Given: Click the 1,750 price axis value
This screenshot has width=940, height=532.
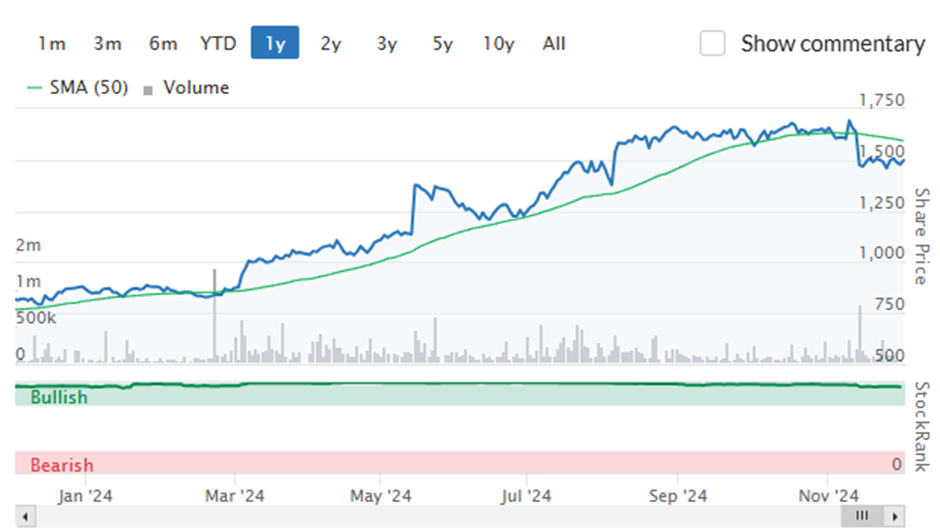Looking at the screenshot, I should 881,100.
